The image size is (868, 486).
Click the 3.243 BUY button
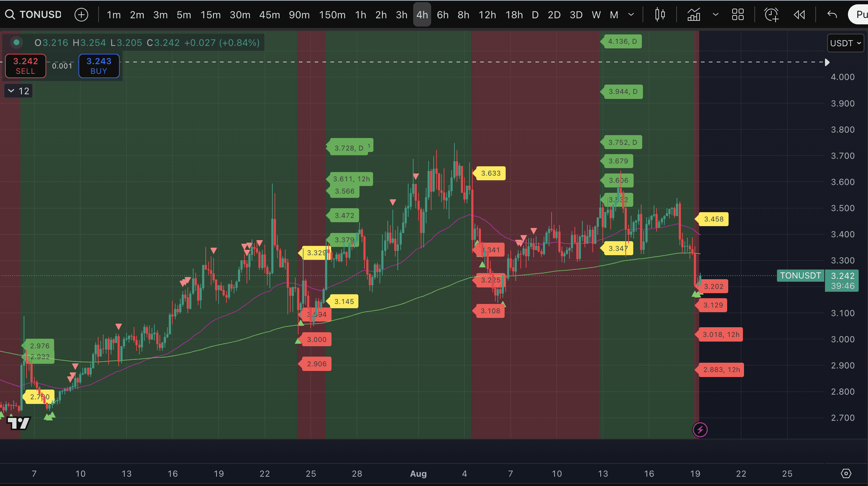(99, 66)
